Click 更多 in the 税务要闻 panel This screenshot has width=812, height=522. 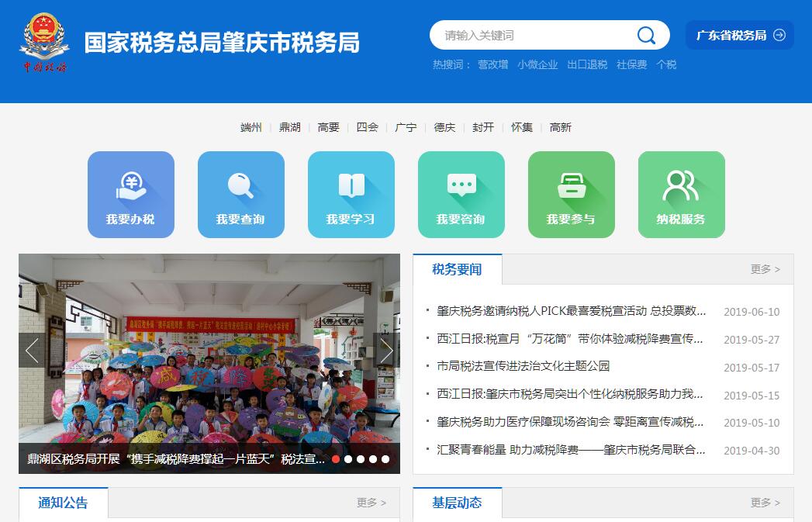click(765, 269)
